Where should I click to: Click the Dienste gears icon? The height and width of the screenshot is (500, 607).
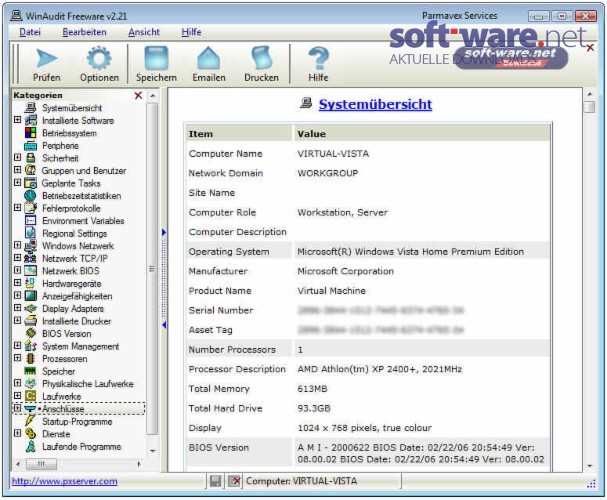point(30,434)
